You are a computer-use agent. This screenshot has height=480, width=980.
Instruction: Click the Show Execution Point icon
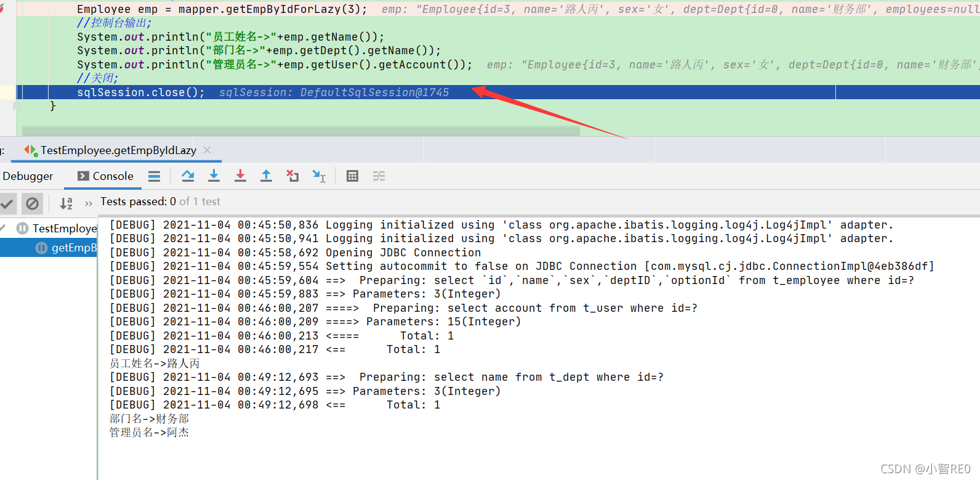coord(154,176)
